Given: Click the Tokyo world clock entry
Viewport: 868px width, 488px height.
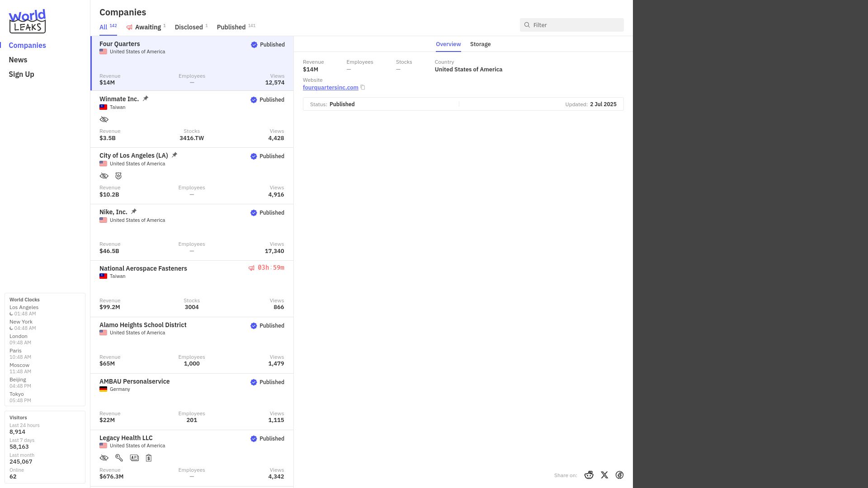Looking at the screenshot, I should click(20, 397).
